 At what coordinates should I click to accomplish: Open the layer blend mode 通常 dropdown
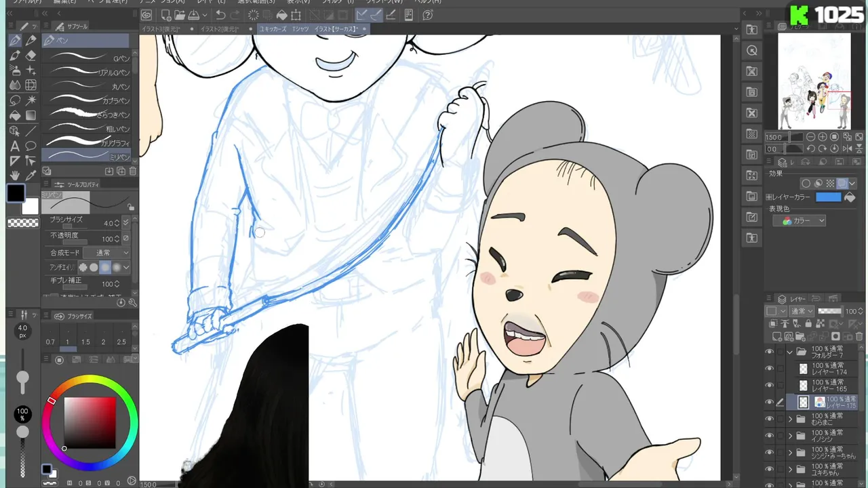[800, 311]
